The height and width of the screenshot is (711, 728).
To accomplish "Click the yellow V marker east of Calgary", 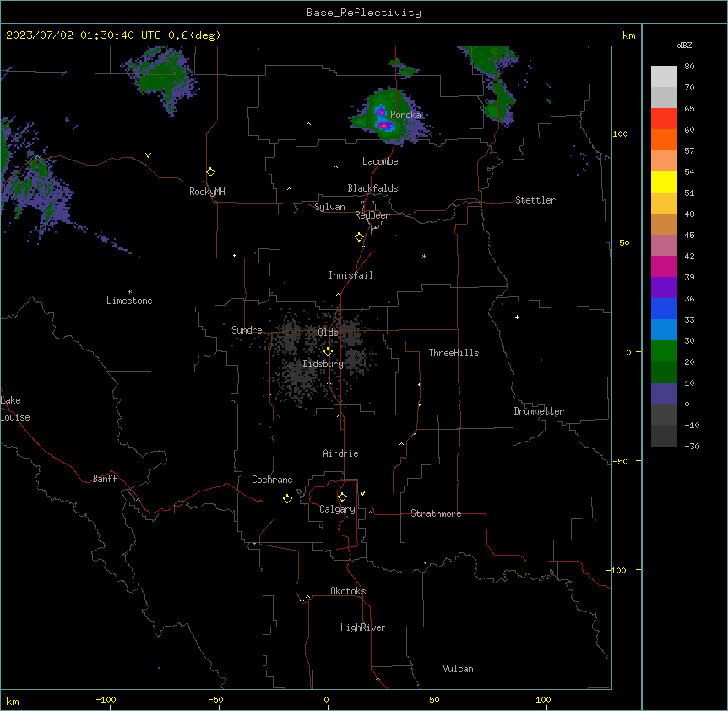I will click(x=362, y=493).
